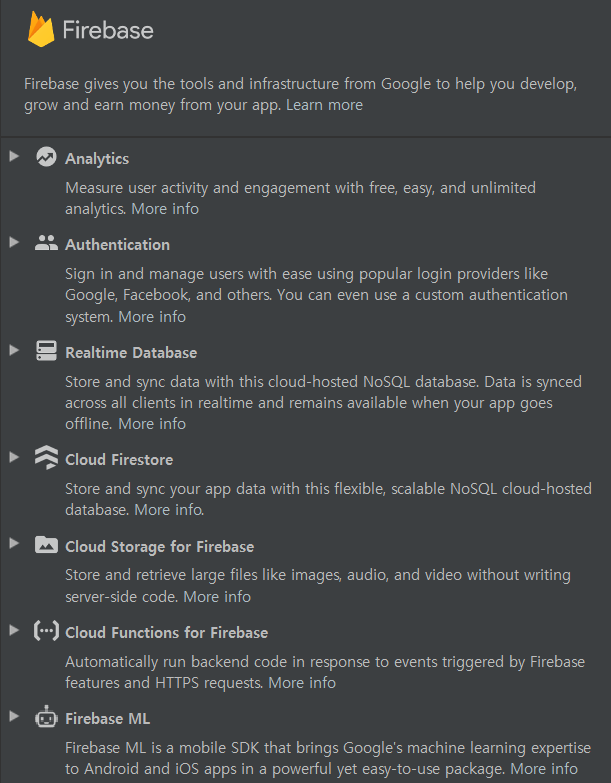Expand the Authentication section arrow
Viewport: 611px width, 783px height.
(14, 243)
